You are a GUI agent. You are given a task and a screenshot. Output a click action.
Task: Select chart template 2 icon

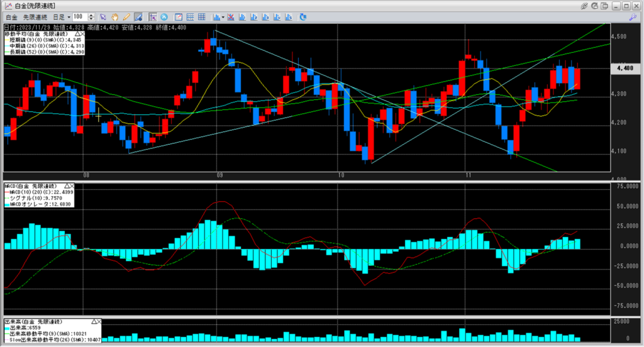(x=254, y=17)
